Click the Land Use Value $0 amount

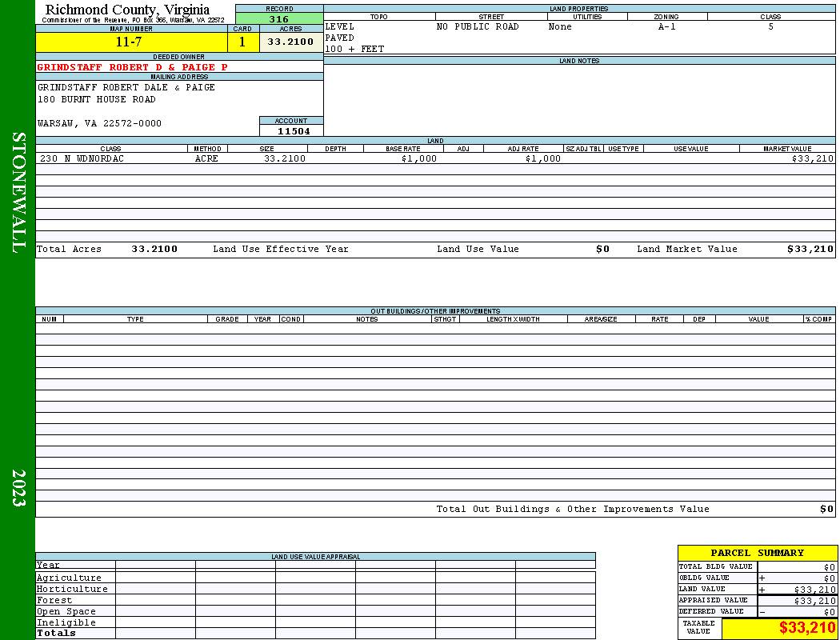(x=602, y=249)
